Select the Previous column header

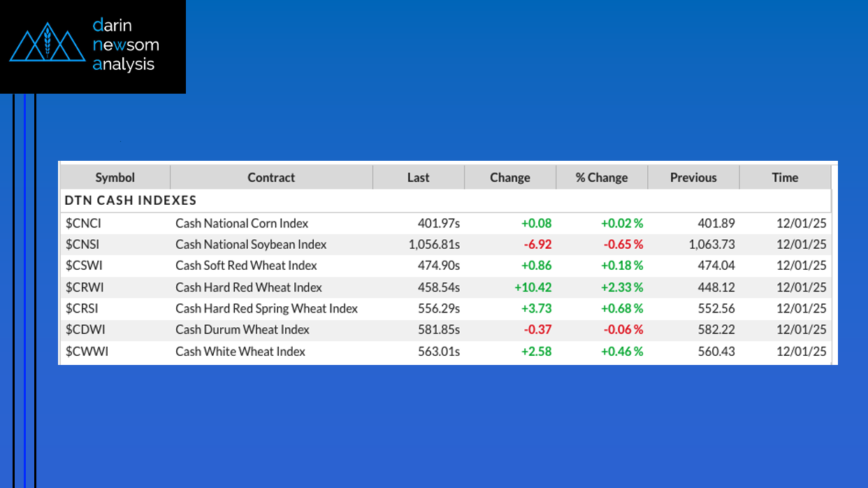pyautogui.click(x=693, y=178)
